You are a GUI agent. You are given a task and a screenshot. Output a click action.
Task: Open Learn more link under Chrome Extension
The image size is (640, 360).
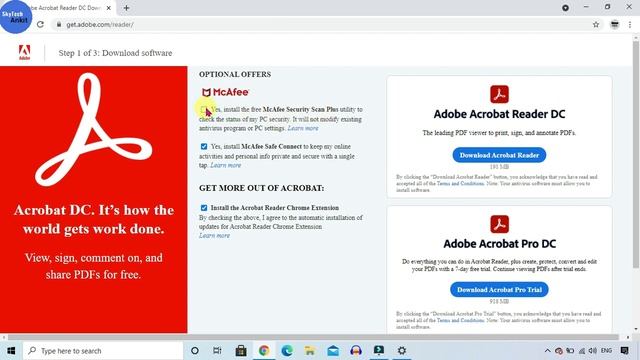coord(214,236)
